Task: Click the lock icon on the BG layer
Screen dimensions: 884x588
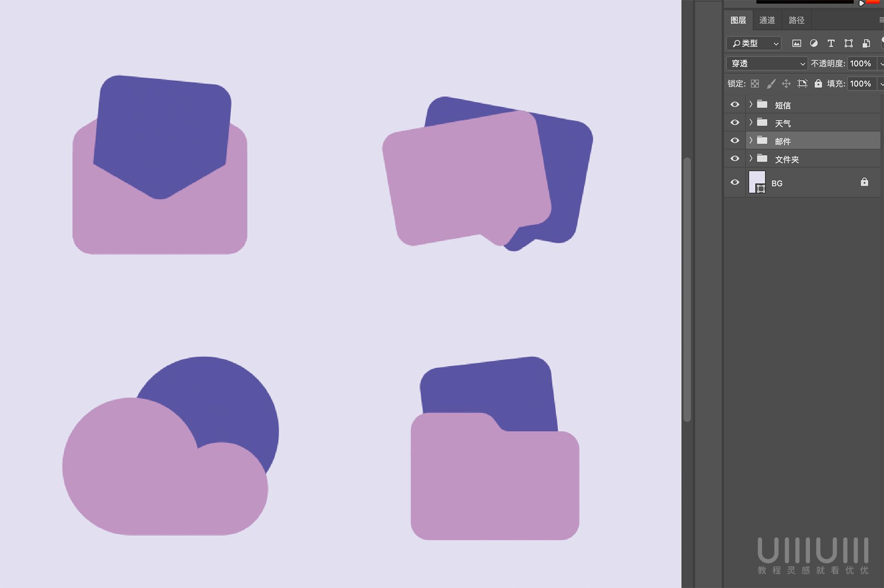Action: [865, 183]
